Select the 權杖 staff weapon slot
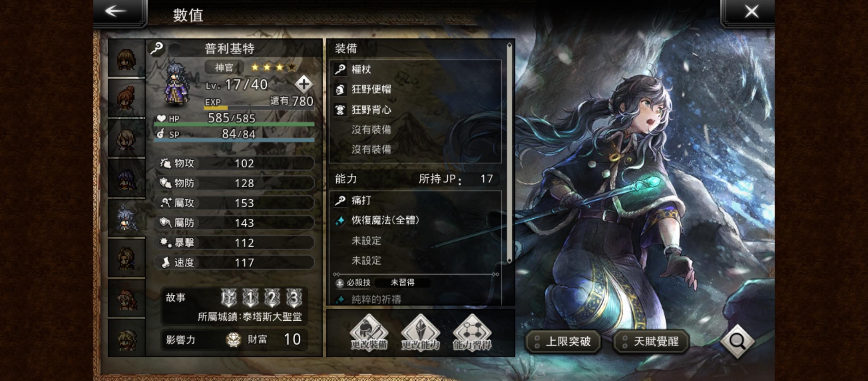The height and width of the screenshot is (381, 868). (415, 69)
